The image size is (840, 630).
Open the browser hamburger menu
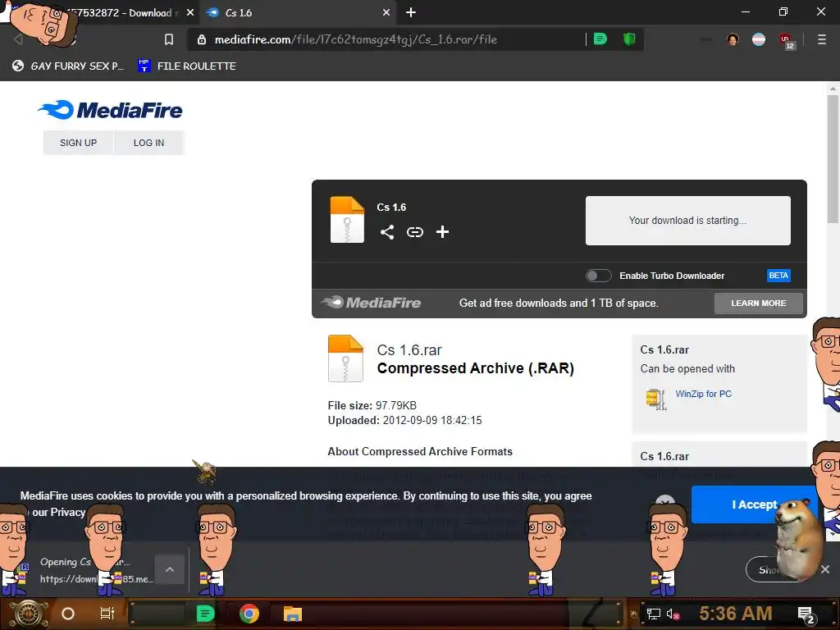pos(822,39)
